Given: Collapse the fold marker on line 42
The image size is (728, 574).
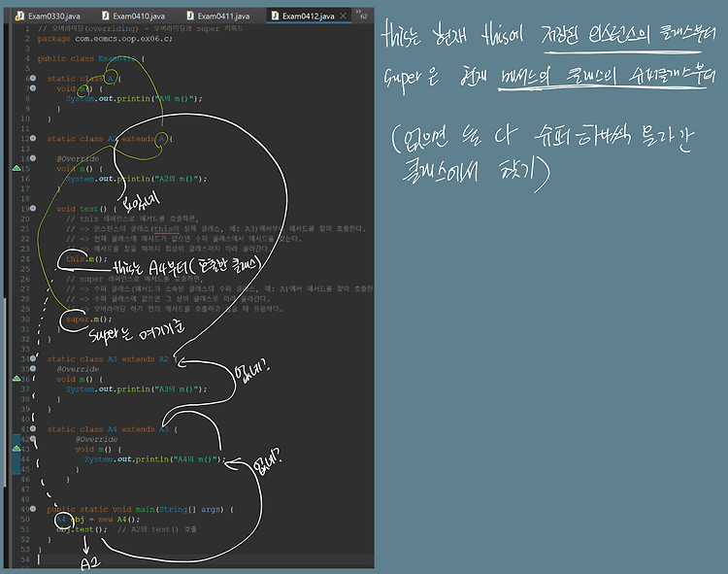Looking at the screenshot, I should coord(33,439).
